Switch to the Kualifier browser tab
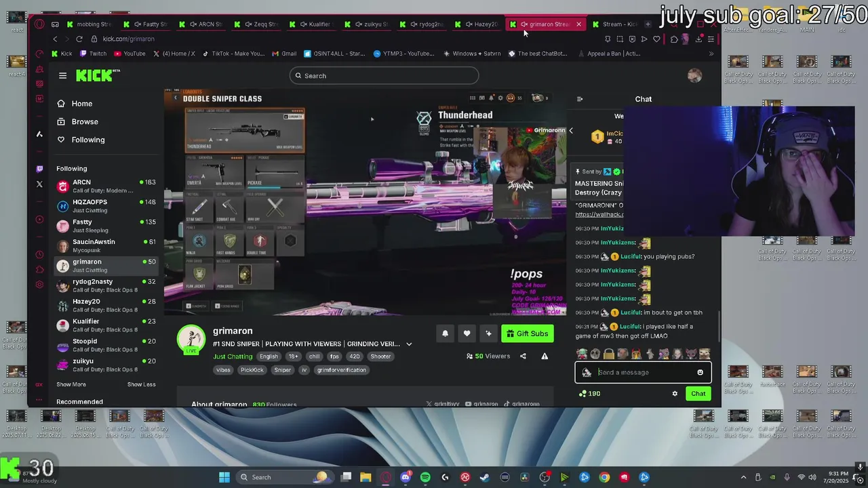The height and width of the screenshot is (488, 868). (x=312, y=24)
